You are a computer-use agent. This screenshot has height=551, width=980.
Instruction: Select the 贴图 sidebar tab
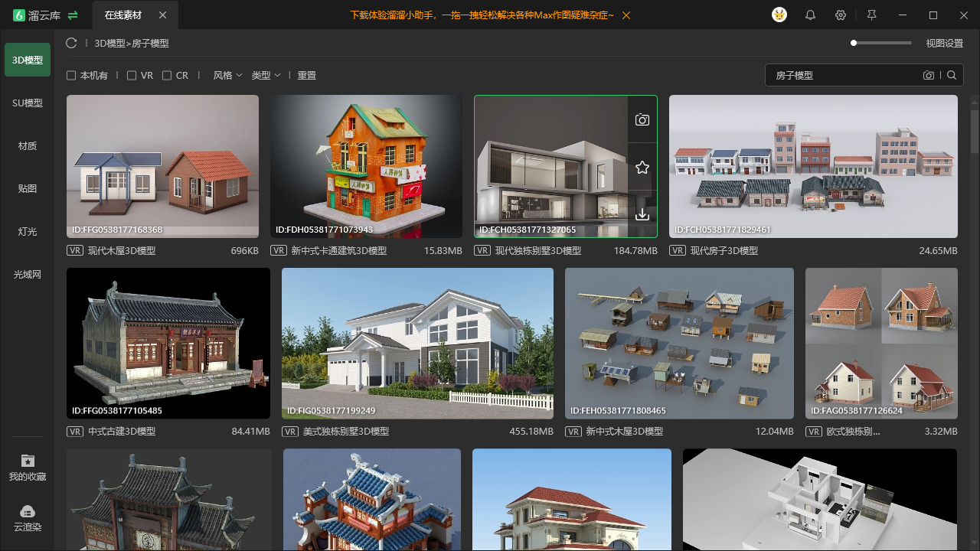coord(28,188)
